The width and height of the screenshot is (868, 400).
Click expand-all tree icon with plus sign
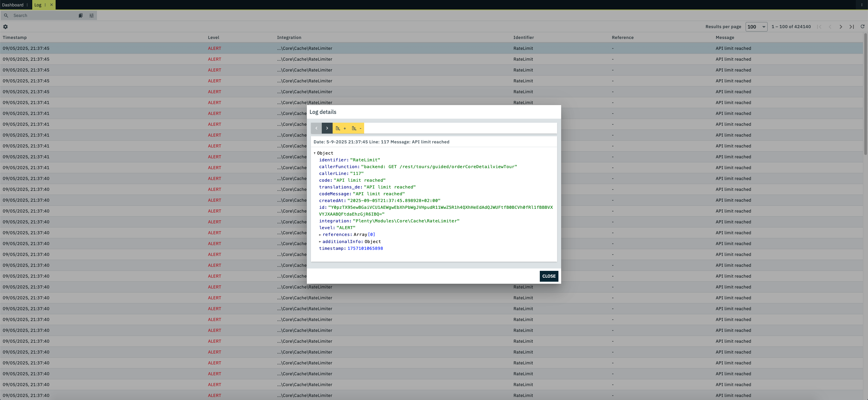pos(340,128)
